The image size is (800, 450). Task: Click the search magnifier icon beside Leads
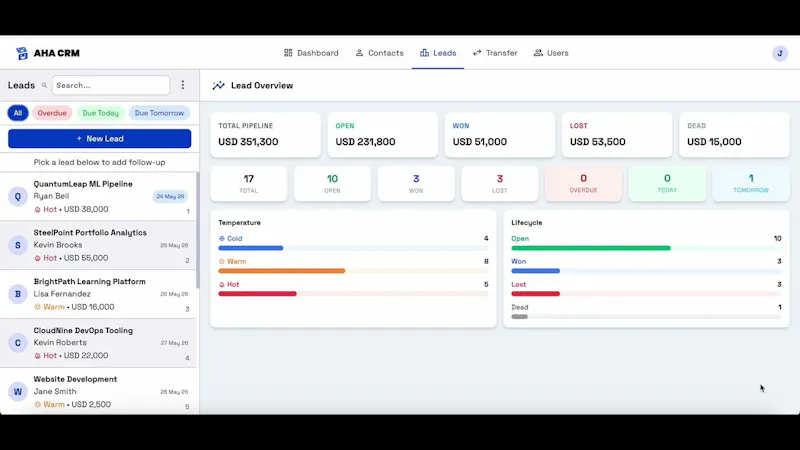44,85
